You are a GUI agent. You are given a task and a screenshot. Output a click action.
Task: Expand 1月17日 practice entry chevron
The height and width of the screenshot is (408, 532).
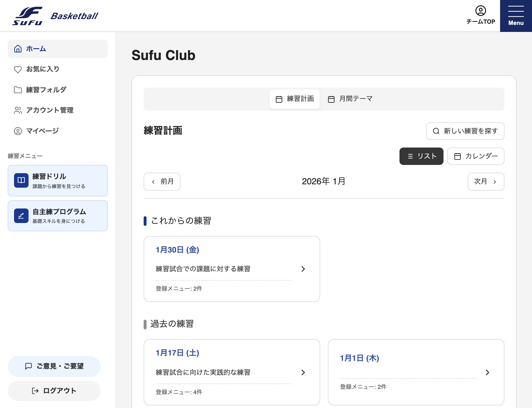pyautogui.click(x=303, y=372)
